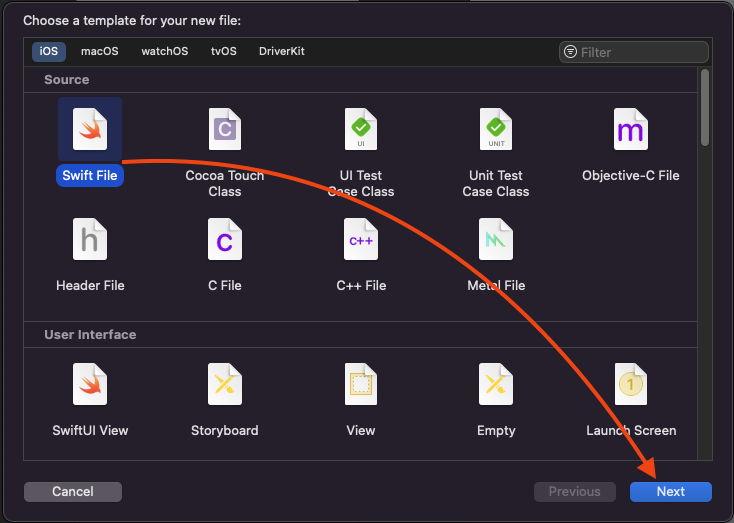Click the Previous button

pos(575,492)
